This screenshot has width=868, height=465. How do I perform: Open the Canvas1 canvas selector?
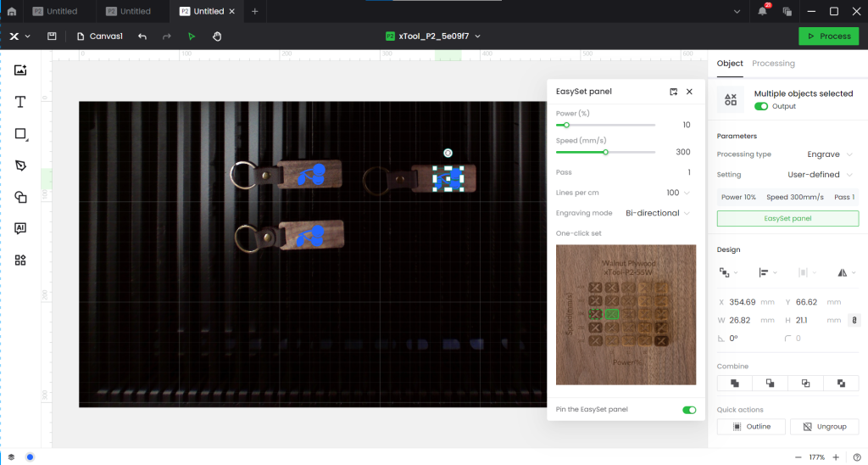coord(100,36)
